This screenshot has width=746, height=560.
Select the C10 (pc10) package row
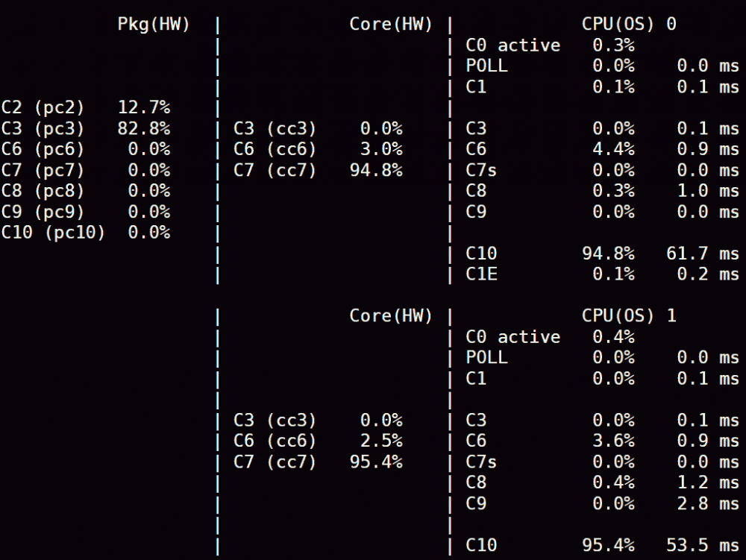86,233
